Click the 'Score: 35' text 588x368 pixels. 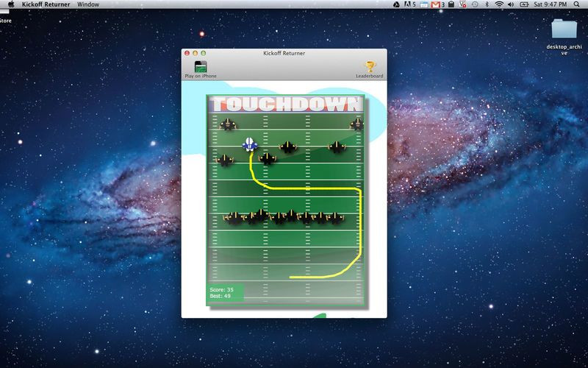point(221,289)
